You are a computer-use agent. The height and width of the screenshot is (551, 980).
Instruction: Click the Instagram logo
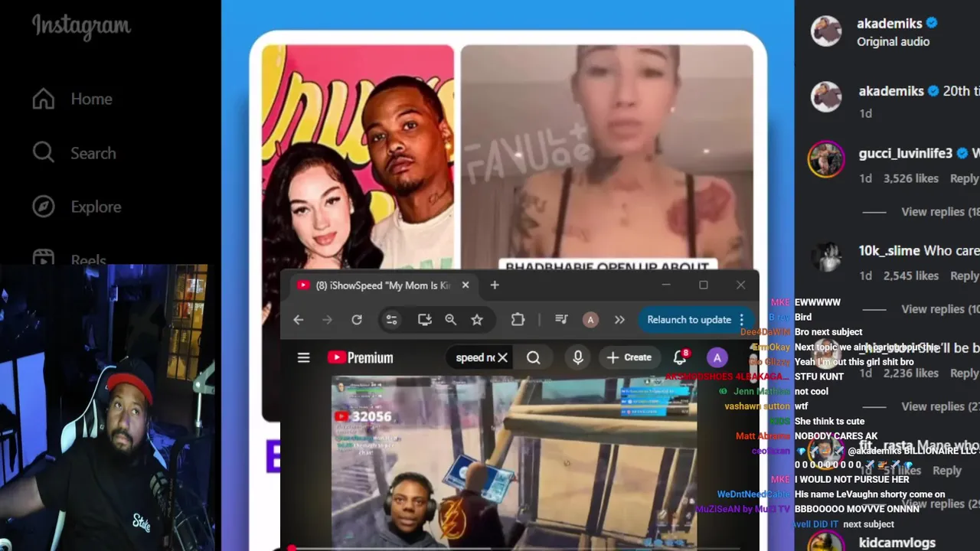coord(81,28)
